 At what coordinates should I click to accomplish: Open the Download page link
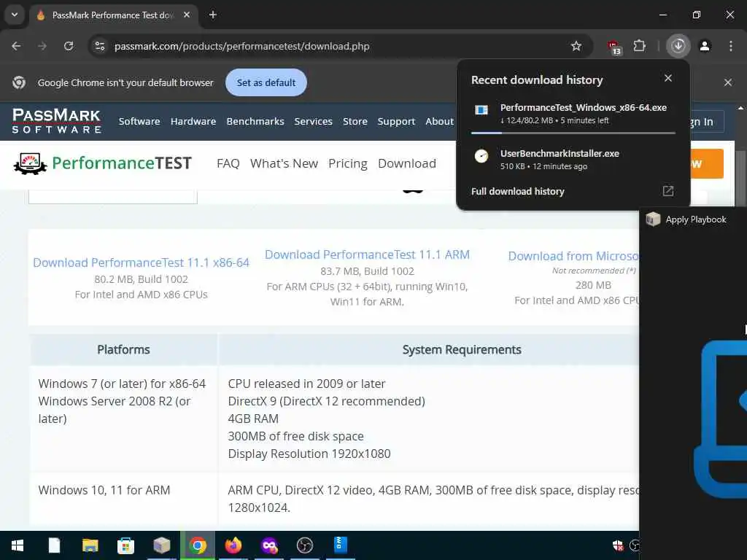[x=407, y=163]
